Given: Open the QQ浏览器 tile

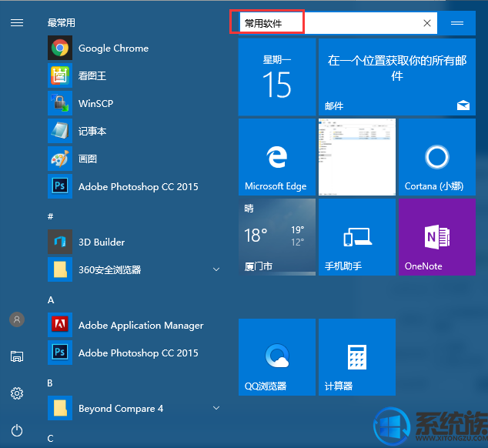Looking at the screenshot, I should coord(277,357).
